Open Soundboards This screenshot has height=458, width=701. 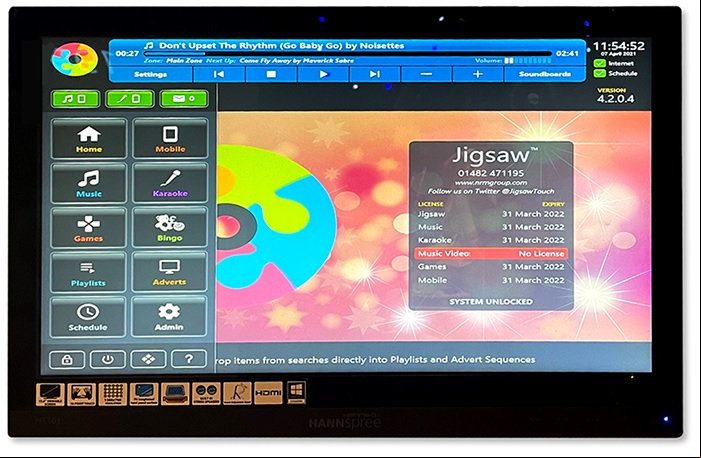545,74
